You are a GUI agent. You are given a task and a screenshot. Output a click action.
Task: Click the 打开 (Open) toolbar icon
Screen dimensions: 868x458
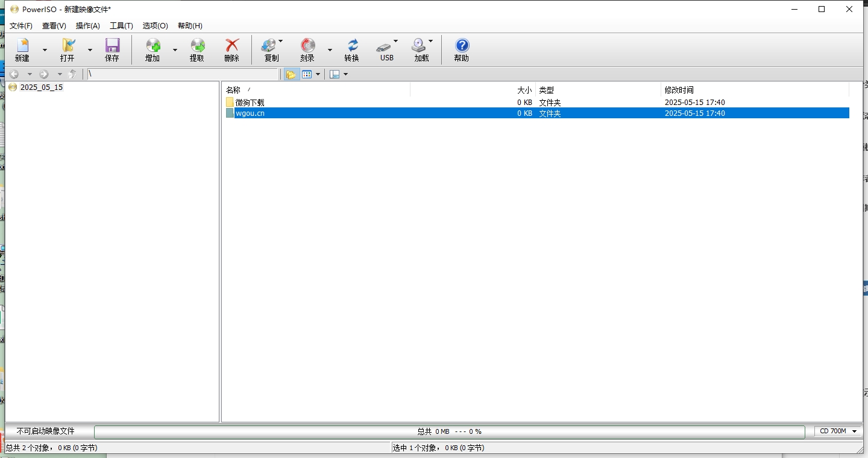coord(68,45)
